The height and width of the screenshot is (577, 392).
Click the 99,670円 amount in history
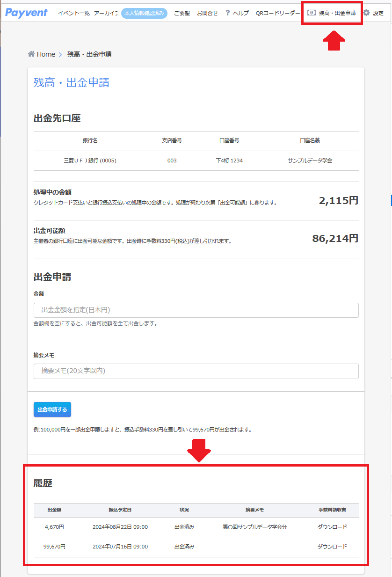pos(54,547)
